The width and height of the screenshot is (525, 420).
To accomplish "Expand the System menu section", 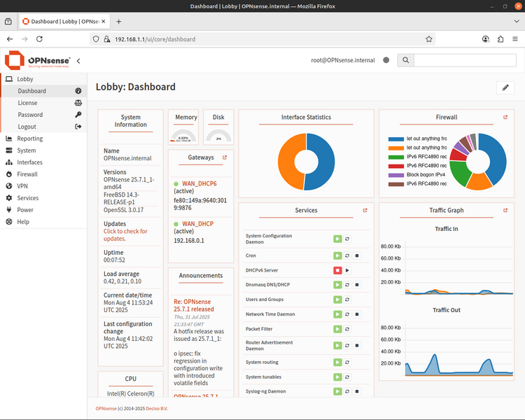I will [43, 150].
